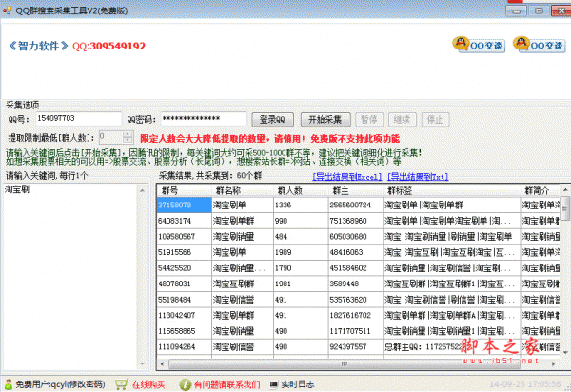Click the keyword list entry 淘宝刷
The width and height of the screenshot is (571, 392).
tap(17, 189)
